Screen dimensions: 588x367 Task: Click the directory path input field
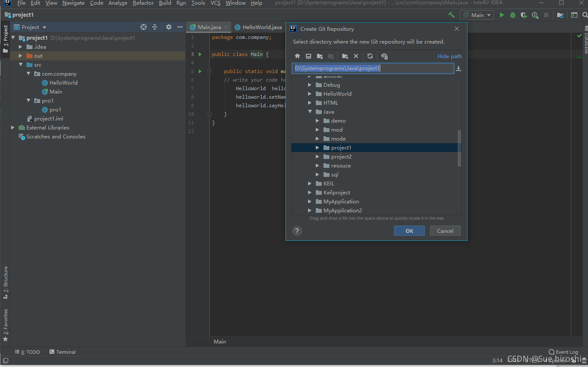tap(373, 68)
